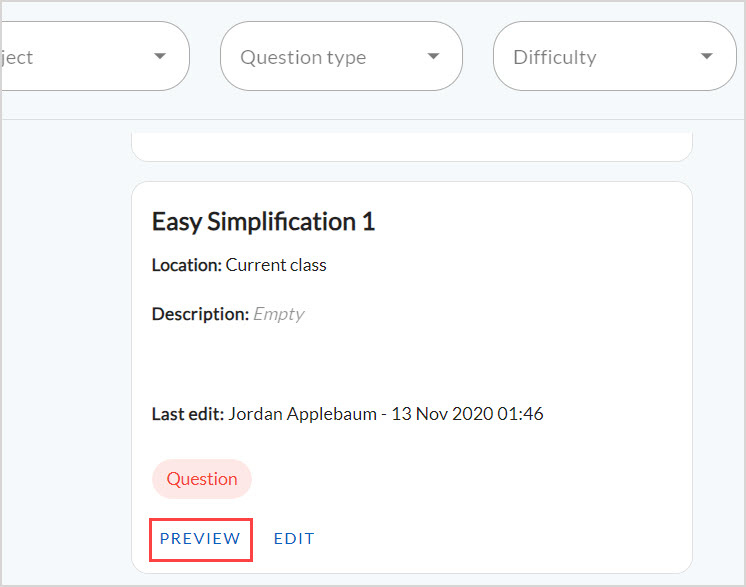
Task: Open the partially visible Subject dropdown
Action: coord(90,56)
